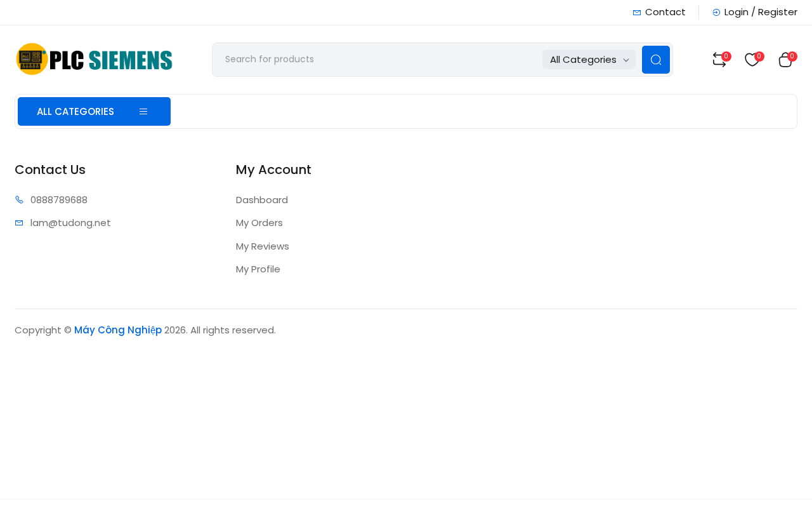Viewport: 812px width, 508px height.
Task: Open the wishlist heart icon
Action: click(752, 60)
